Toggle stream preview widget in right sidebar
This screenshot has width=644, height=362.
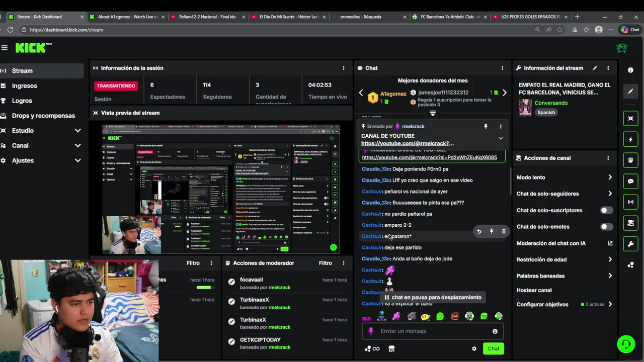630,119
